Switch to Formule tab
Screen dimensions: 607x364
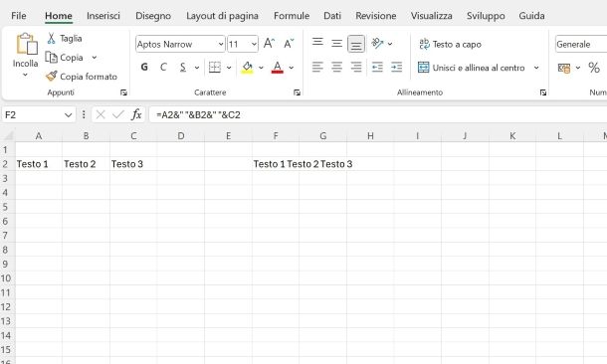click(292, 16)
